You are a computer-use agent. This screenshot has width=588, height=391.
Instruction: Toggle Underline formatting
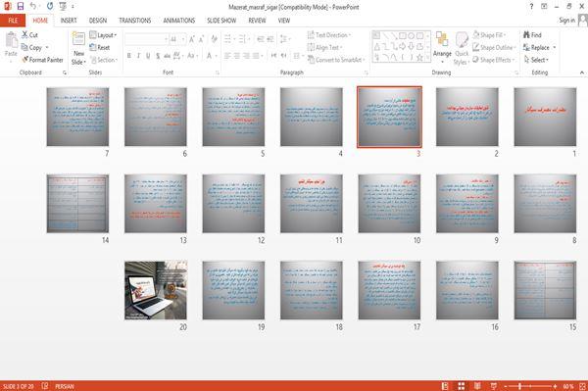click(x=148, y=56)
